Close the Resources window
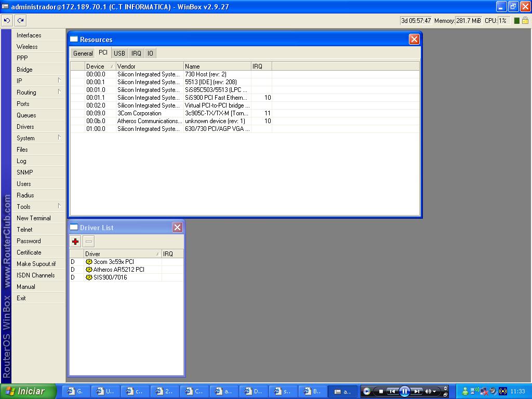The width and height of the screenshot is (532, 399). point(414,39)
